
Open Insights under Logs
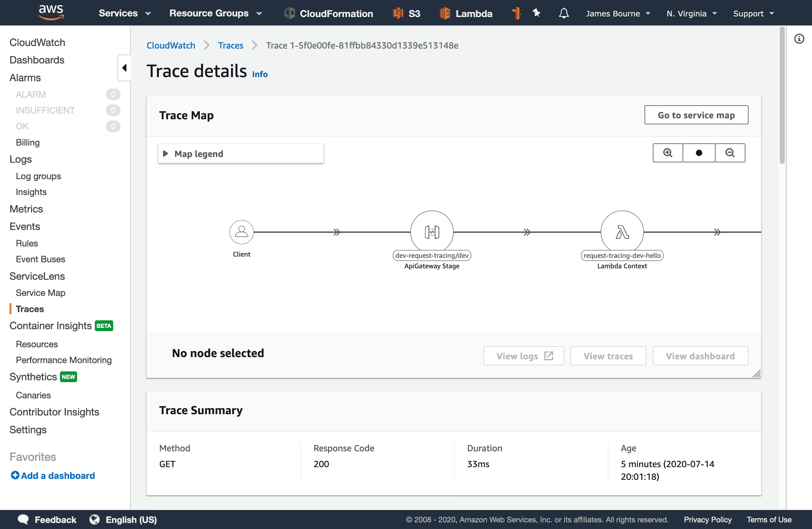(31, 192)
